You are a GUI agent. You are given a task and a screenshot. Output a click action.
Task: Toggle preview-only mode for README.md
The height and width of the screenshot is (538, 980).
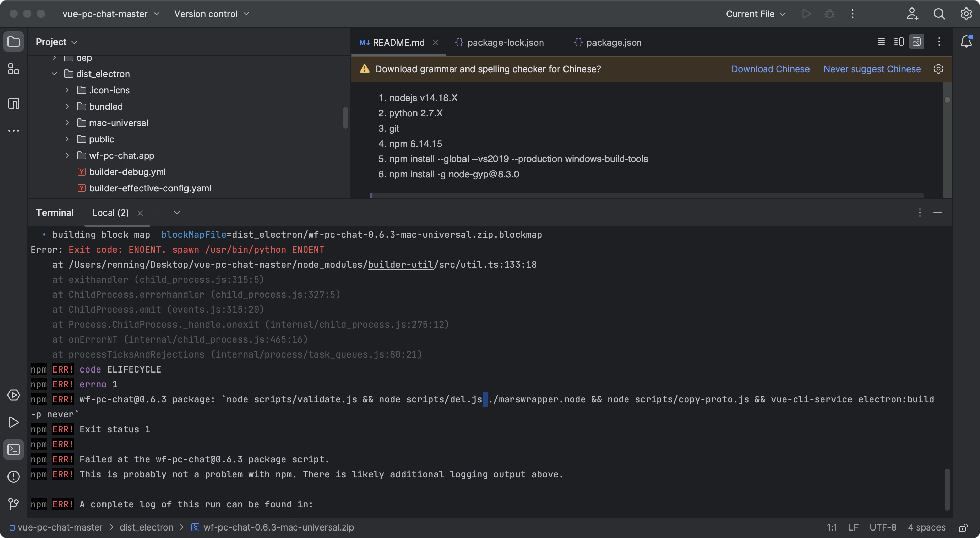tap(917, 42)
